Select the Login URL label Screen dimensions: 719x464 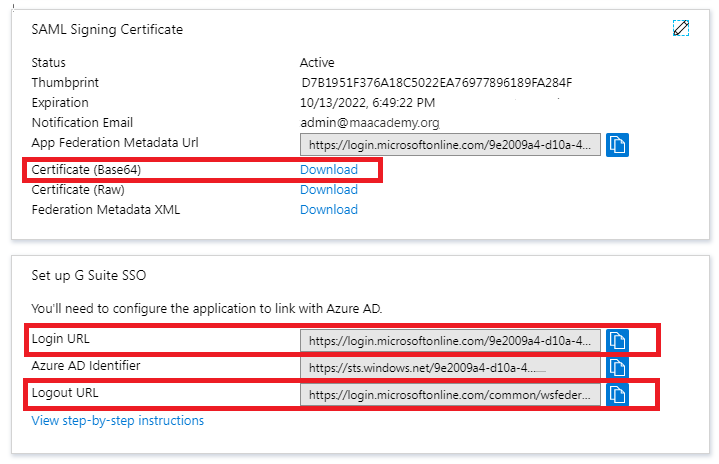pos(61,338)
